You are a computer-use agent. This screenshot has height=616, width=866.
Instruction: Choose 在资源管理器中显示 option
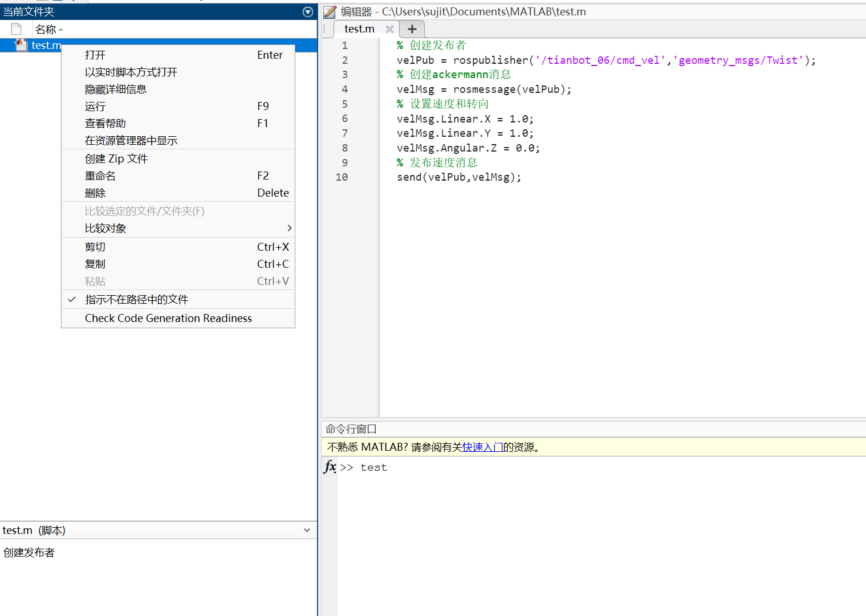tap(178, 140)
